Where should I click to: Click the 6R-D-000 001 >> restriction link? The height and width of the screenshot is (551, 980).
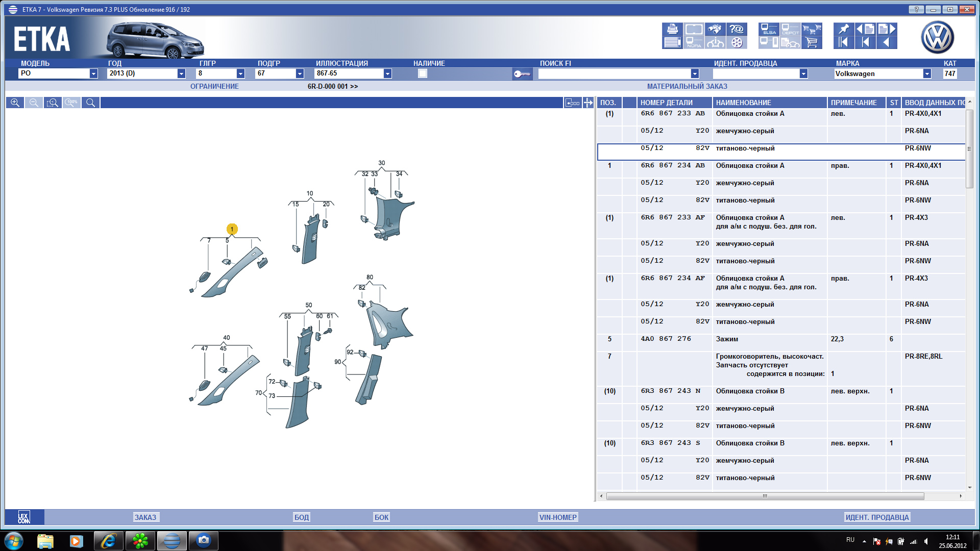click(332, 87)
